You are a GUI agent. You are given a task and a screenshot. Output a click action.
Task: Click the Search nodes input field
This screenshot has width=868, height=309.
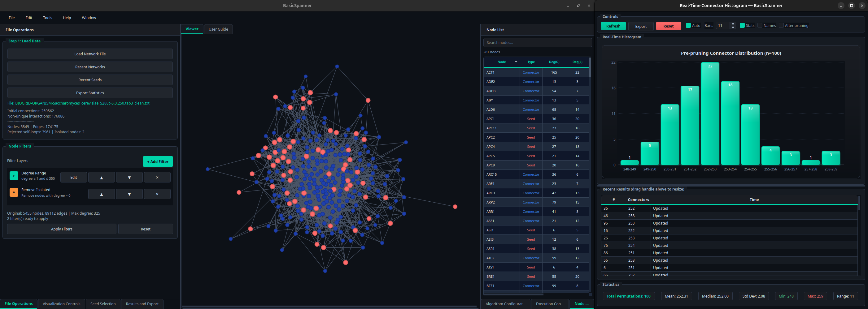pyautogui.click(x=537, y=42)
